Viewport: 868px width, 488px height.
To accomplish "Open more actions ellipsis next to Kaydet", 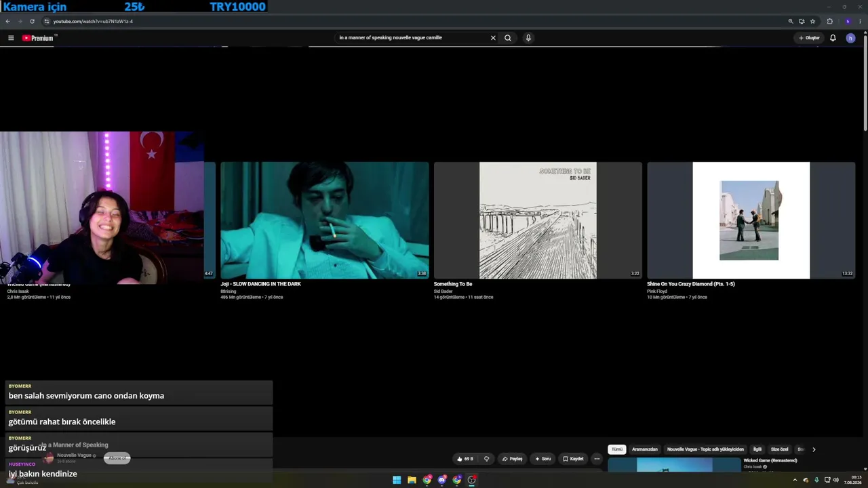I will [x=597, y=459].
